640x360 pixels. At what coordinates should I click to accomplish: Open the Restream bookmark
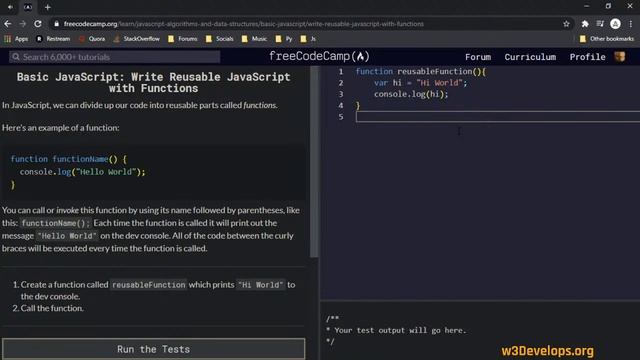pyautogui.click(x=53, y=39)
